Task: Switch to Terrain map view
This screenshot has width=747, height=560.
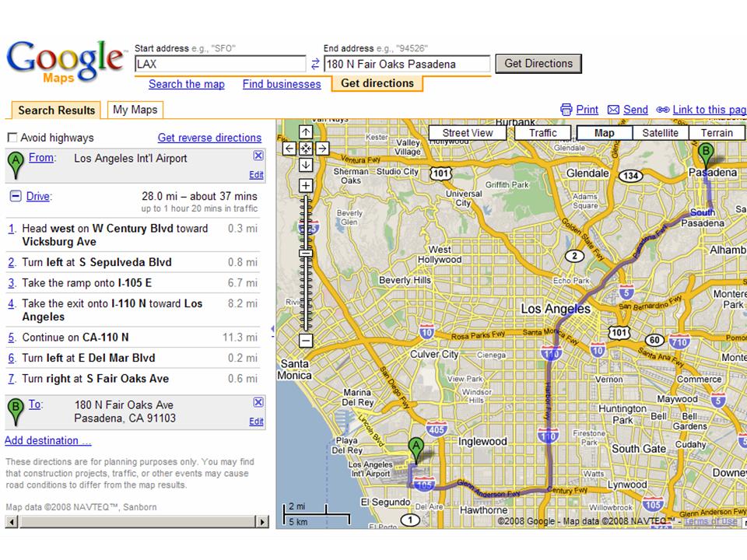Action: point(717,133)
